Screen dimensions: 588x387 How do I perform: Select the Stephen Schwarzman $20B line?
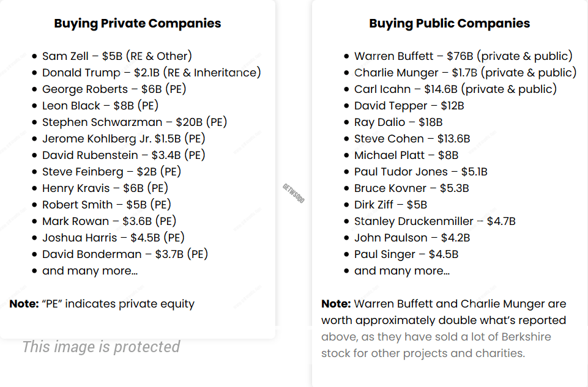point(135,122)
